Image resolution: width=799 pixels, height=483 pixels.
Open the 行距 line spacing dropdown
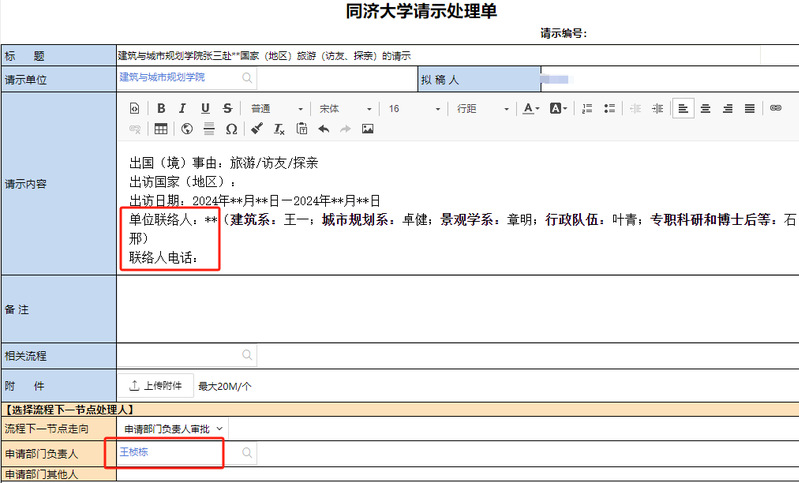[x=483, y=109]
